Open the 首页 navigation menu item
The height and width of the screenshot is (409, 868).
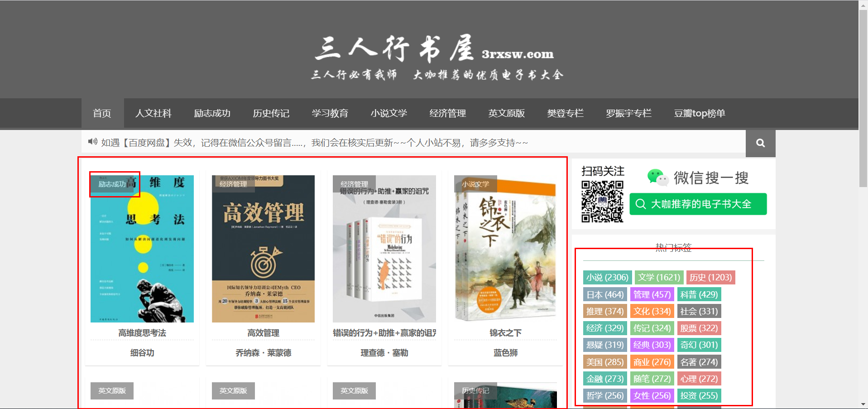pyautogui.click(x=101, y=114)
